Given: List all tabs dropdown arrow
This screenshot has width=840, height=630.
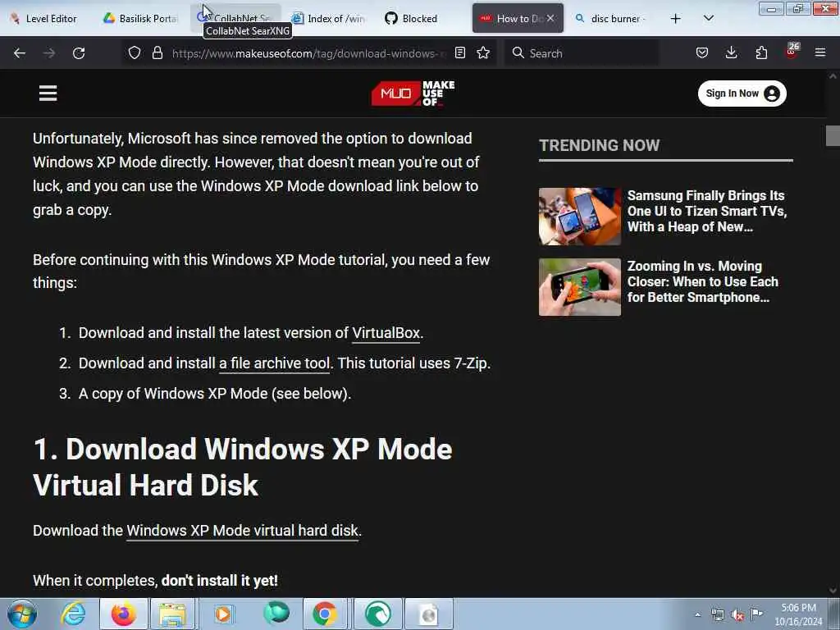Looking at the screenshot, I should coord(708,19).
